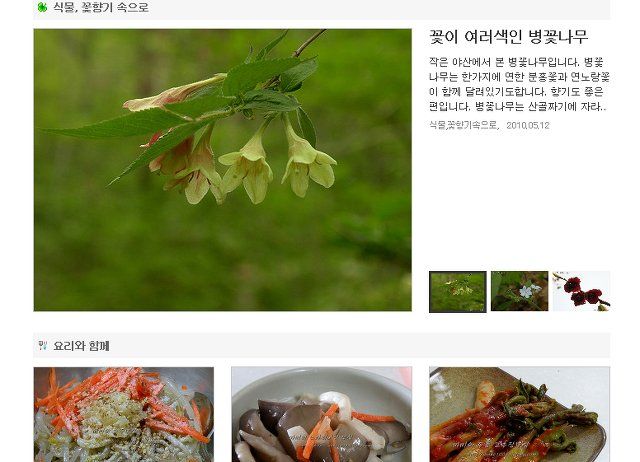Open the mushroom dish photo

click(322, 414)
